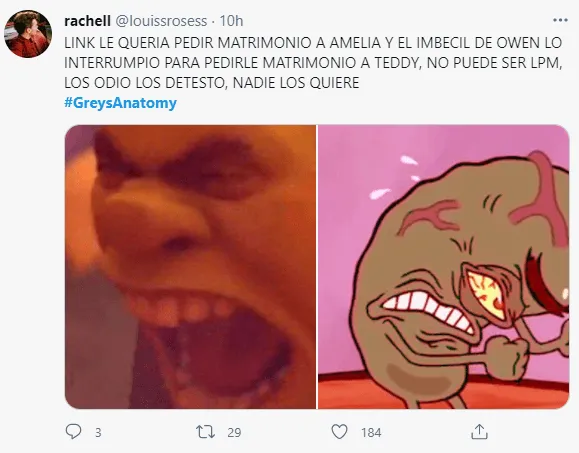Click the retweet count 29
This screenshot has width=579, height=453.
point(234,432)
